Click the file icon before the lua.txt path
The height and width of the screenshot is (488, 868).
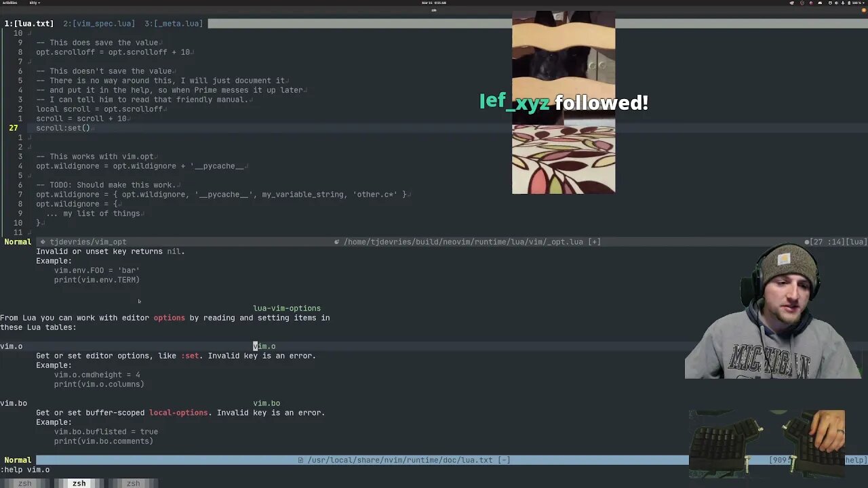click(300, 460)
